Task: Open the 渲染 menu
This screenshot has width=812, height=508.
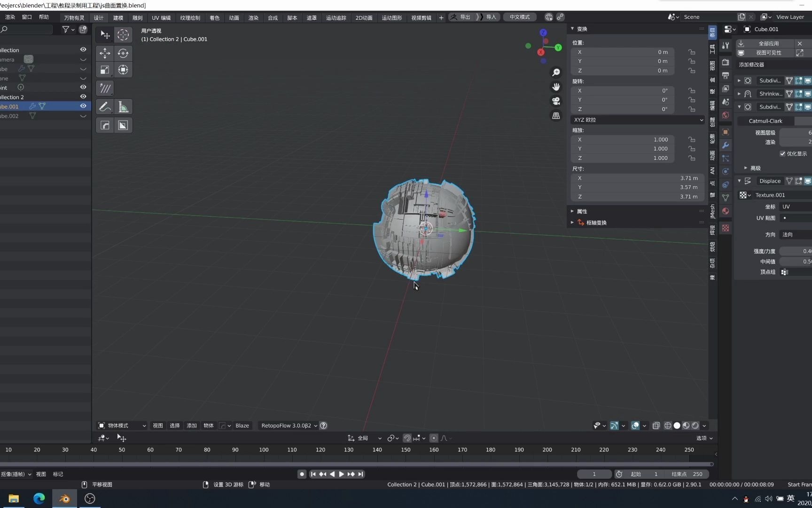Action: point(9,17)
